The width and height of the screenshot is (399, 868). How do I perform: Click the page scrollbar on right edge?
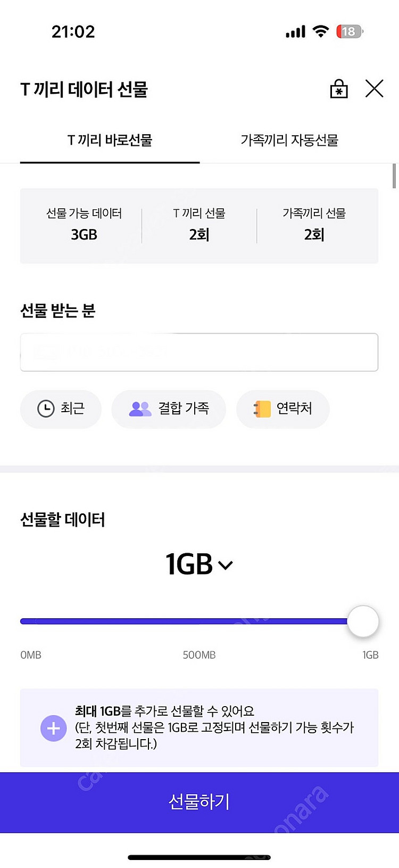394,176
